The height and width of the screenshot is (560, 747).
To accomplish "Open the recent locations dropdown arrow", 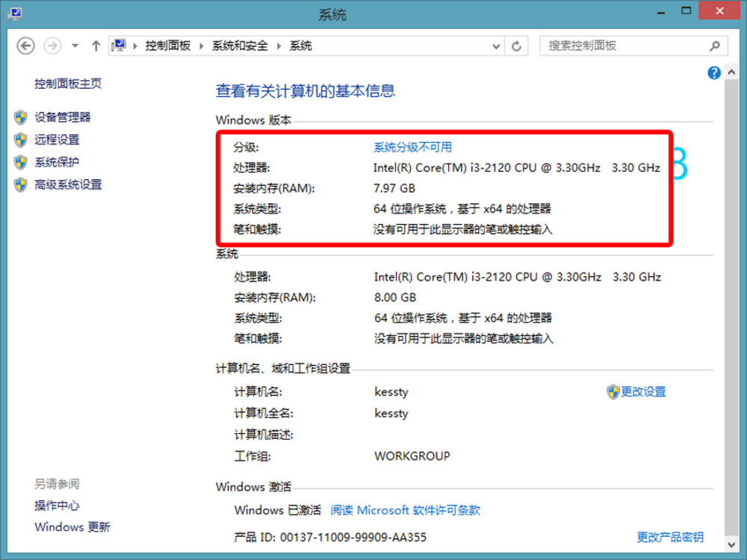I will tap(75, 46).
